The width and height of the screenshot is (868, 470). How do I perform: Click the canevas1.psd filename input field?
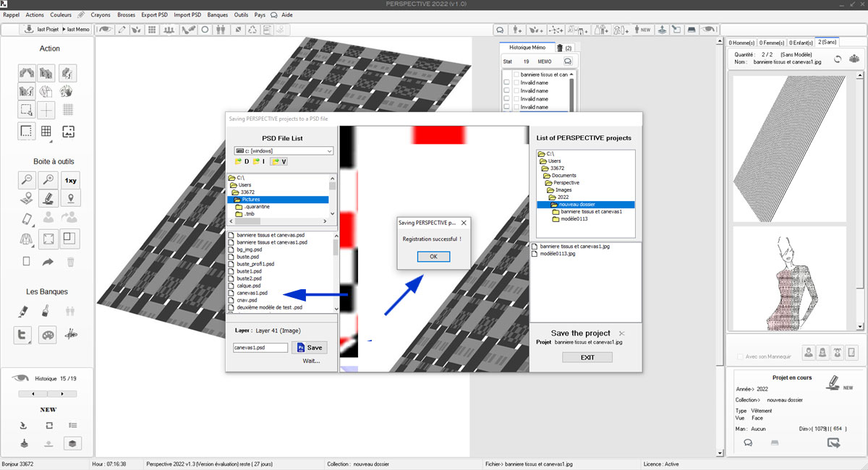[x=260, y=348]
